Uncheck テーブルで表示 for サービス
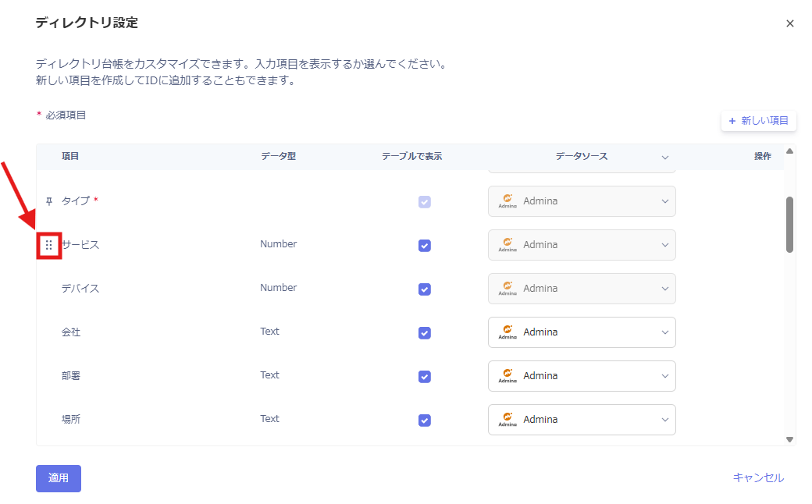 (425, 246)
